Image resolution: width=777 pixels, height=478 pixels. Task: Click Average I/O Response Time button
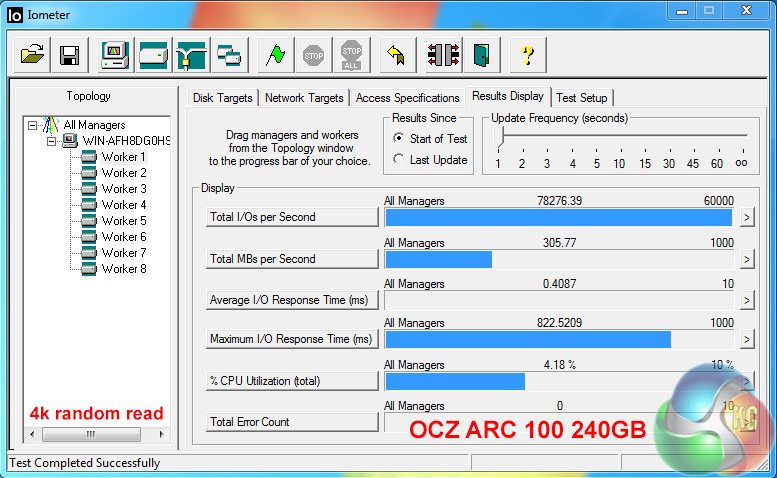tap(292, 300)
